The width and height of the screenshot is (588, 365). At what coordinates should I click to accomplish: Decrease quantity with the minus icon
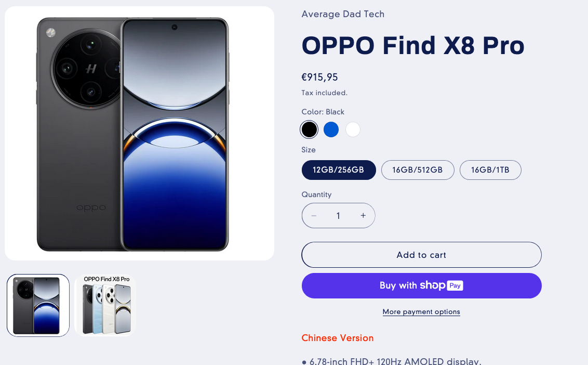tap(314, 216)
